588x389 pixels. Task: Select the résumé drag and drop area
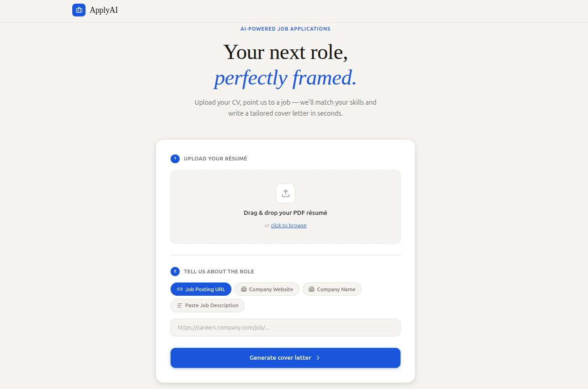click(x=285, y=207)
